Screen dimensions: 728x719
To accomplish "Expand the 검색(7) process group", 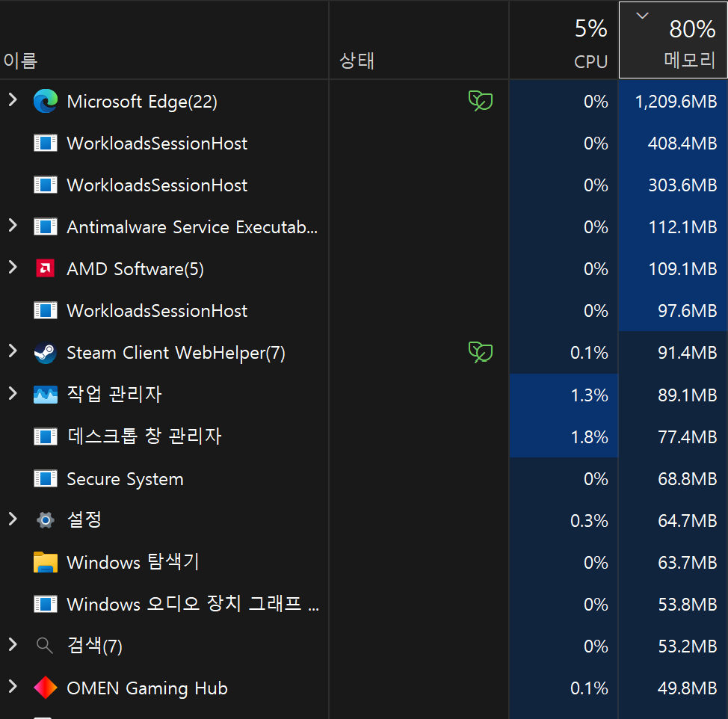I will tap(13, 644).
